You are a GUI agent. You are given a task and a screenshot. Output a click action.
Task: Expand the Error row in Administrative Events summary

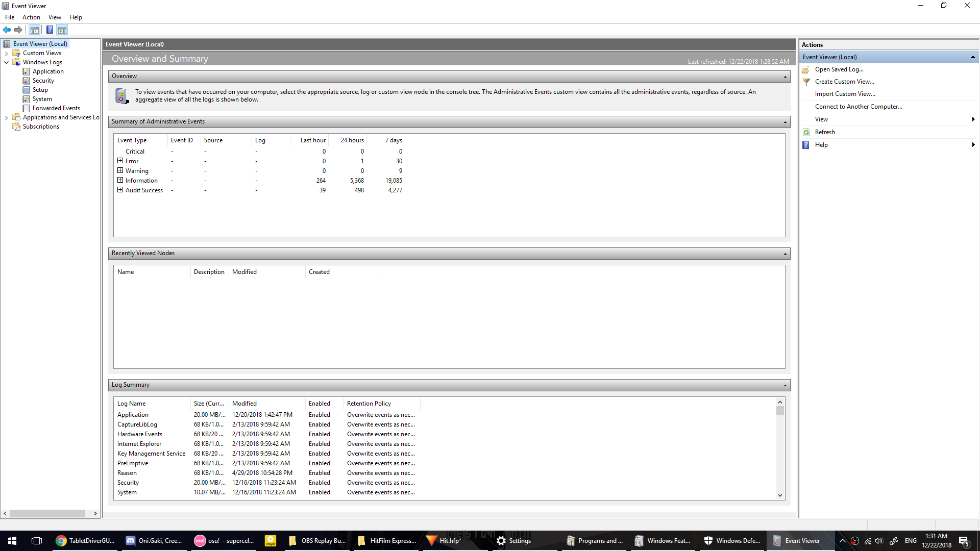point(120,161)
